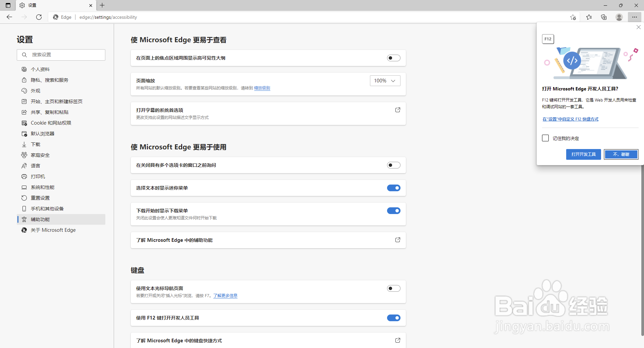Click the address bar URL
Image resolution: width=644 pixels, height=348 pixels.
(108, 17)
